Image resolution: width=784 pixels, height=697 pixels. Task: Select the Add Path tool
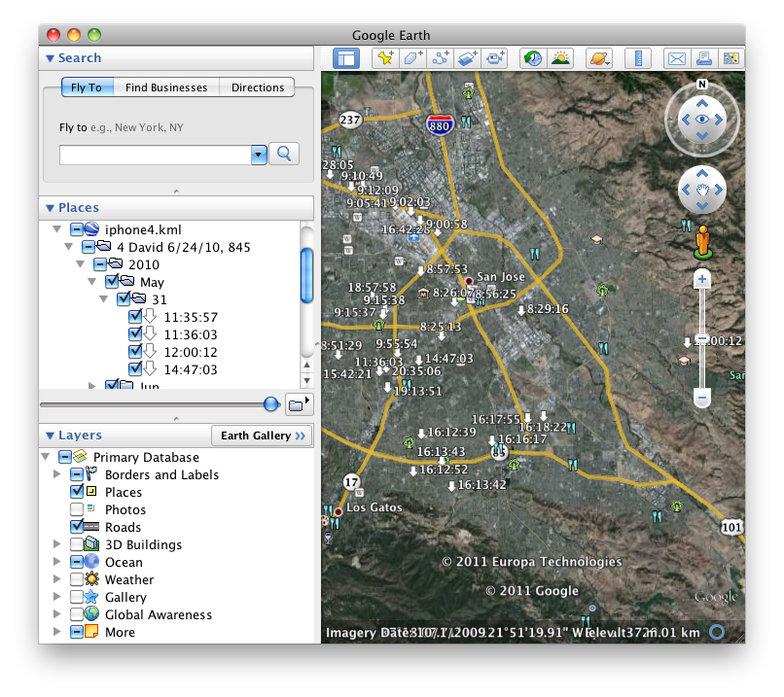point(440,58)
